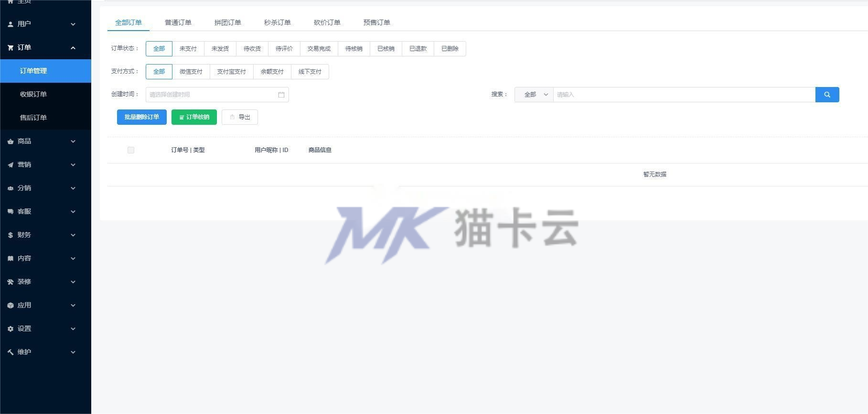Click the finance dollar icon
Screen dimensions: 868x414
(x=11, y=235)
